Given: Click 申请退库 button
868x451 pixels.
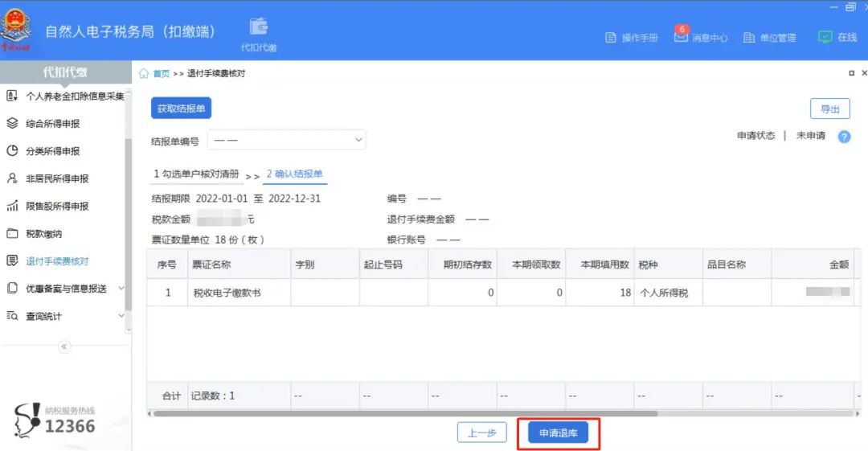Looking at the screenshot, I should pyautogui.click(x=558, y=433).
